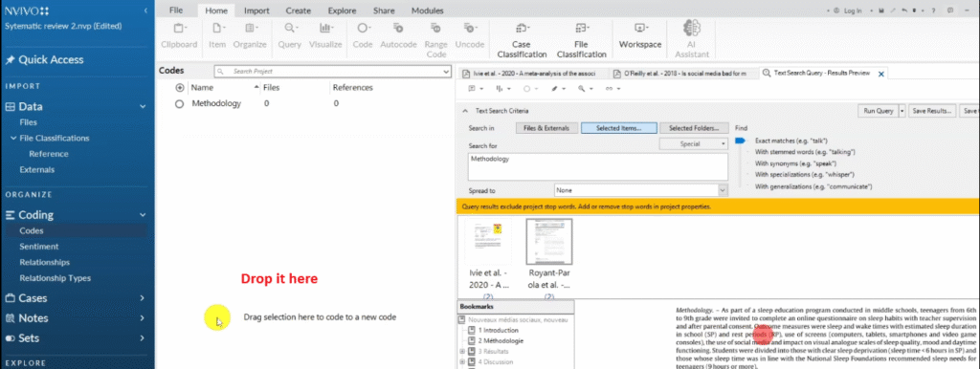Click the Uncode ribbon tool
Screen dimensions: 980x369
point(469,35)
